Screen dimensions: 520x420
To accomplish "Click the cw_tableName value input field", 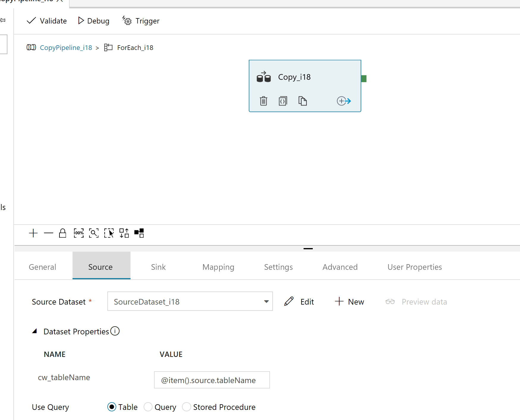I will coord(212,380).
